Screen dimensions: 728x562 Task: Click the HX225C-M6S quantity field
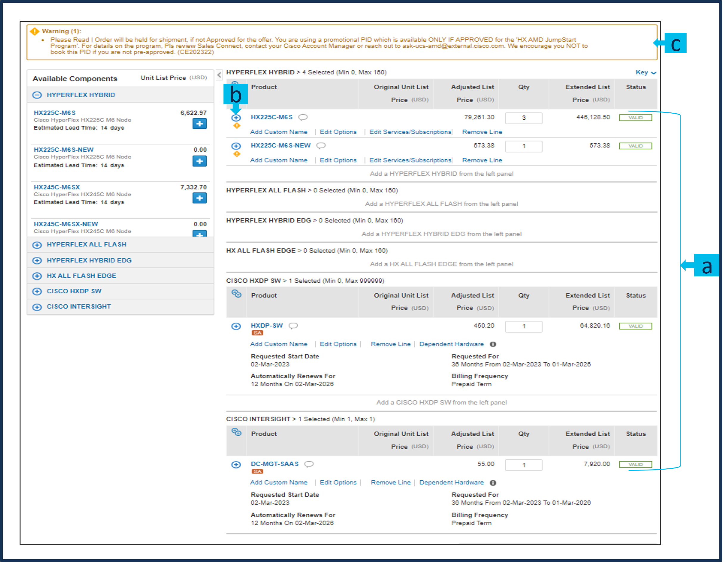pos(523,118)
